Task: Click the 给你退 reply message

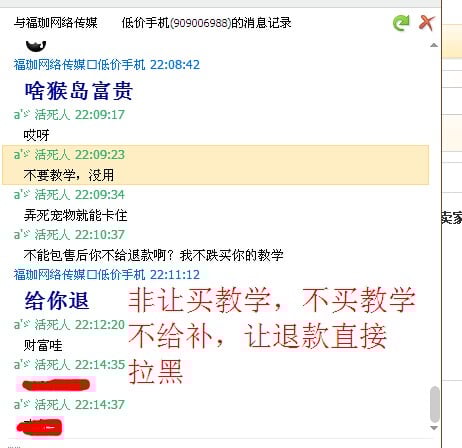Action: [x=57, y=301]
